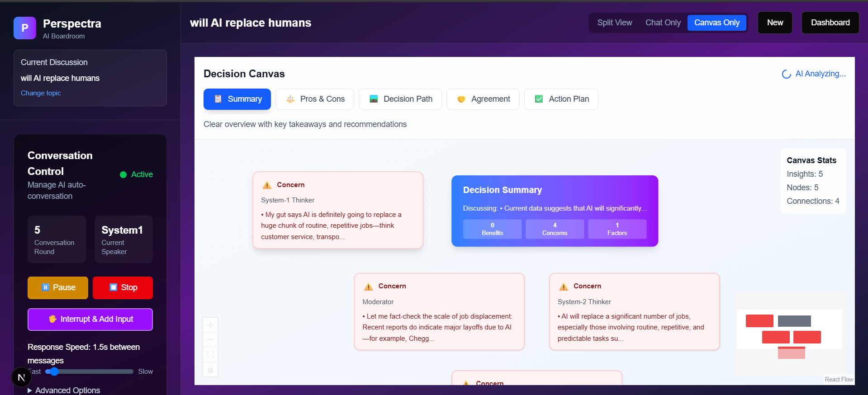Start a New discussion

[775, 23]
